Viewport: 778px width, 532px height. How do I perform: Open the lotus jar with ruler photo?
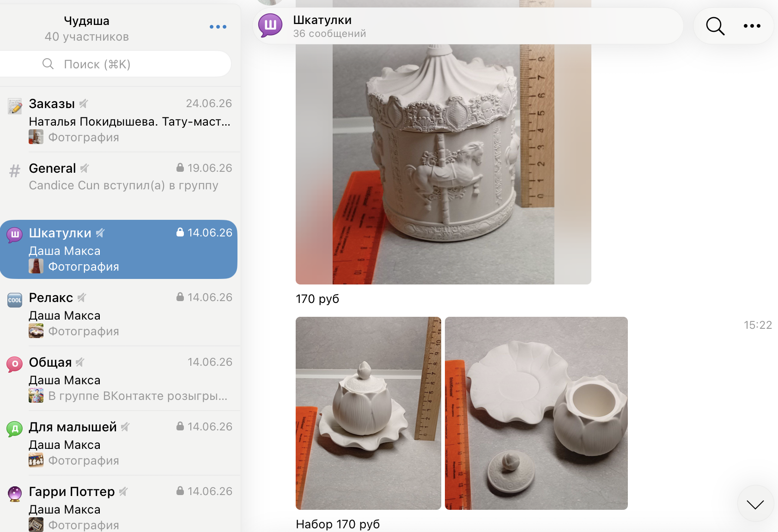tap(368, 413)
